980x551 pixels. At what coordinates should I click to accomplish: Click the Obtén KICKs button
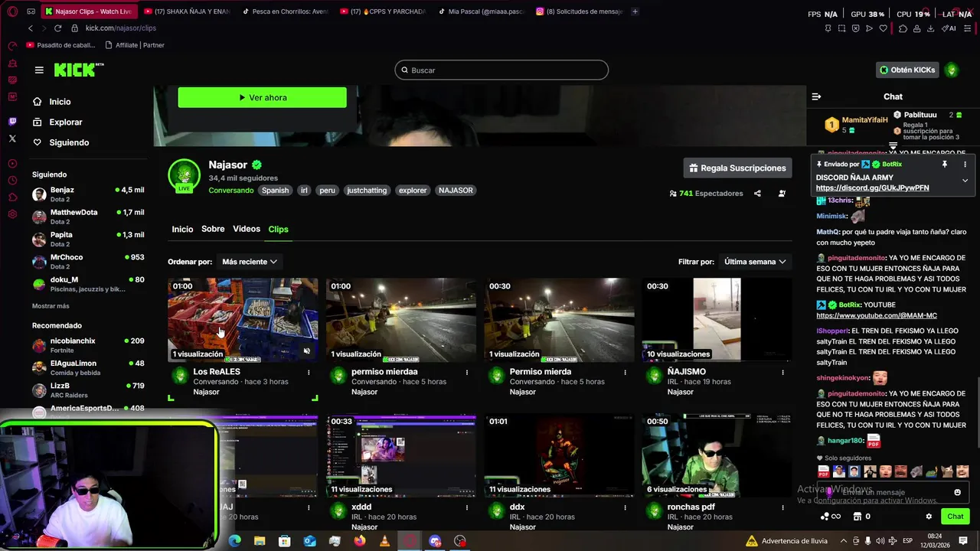coord(907,70)
